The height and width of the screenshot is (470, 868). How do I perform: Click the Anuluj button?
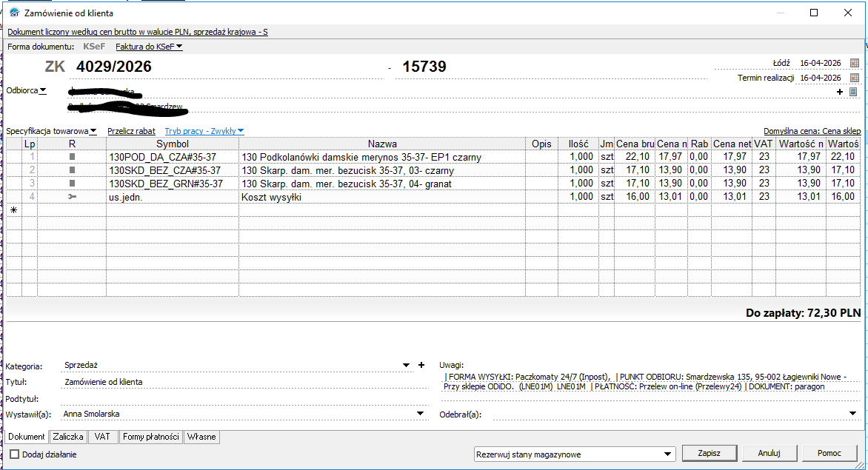(769, 453)
